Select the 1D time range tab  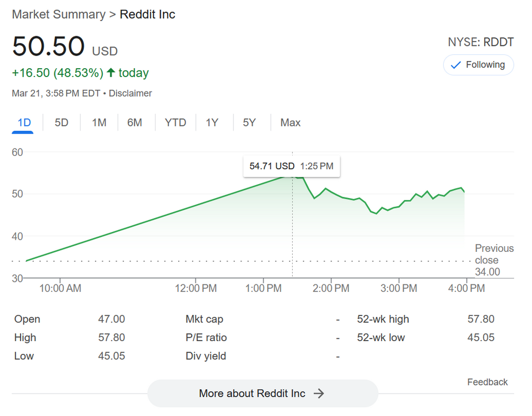coord(24,123)
